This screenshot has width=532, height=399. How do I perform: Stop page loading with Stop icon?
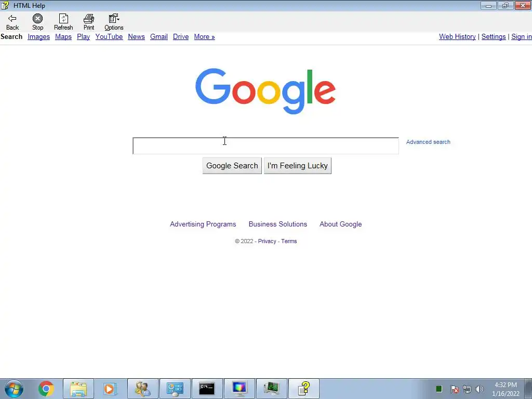tap(37, 22)
